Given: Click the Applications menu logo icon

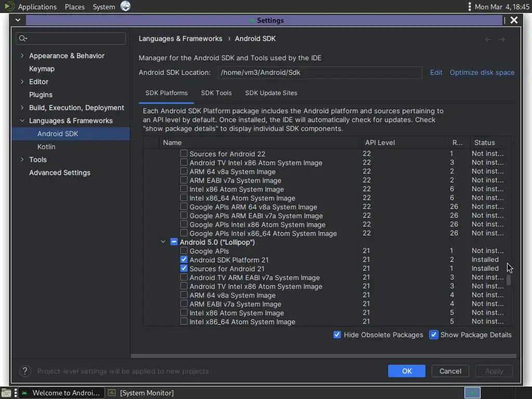Looking at the screenshot, I should [x=9, y=6].
